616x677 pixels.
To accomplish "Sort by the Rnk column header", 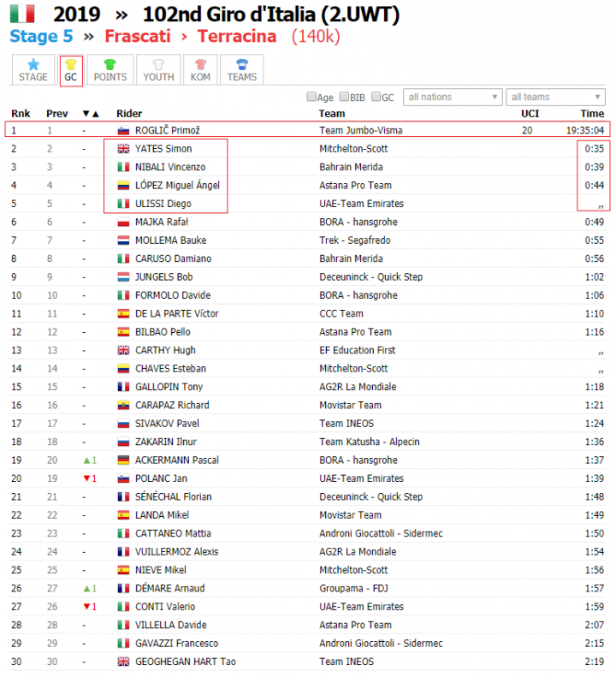I will pyautogui.click(x=21, y=114).
